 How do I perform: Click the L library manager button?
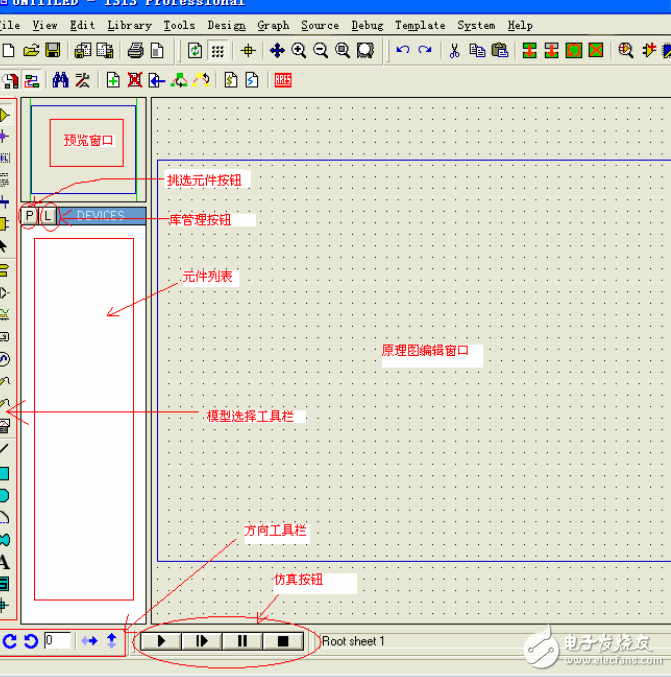(x=48, y=216)
